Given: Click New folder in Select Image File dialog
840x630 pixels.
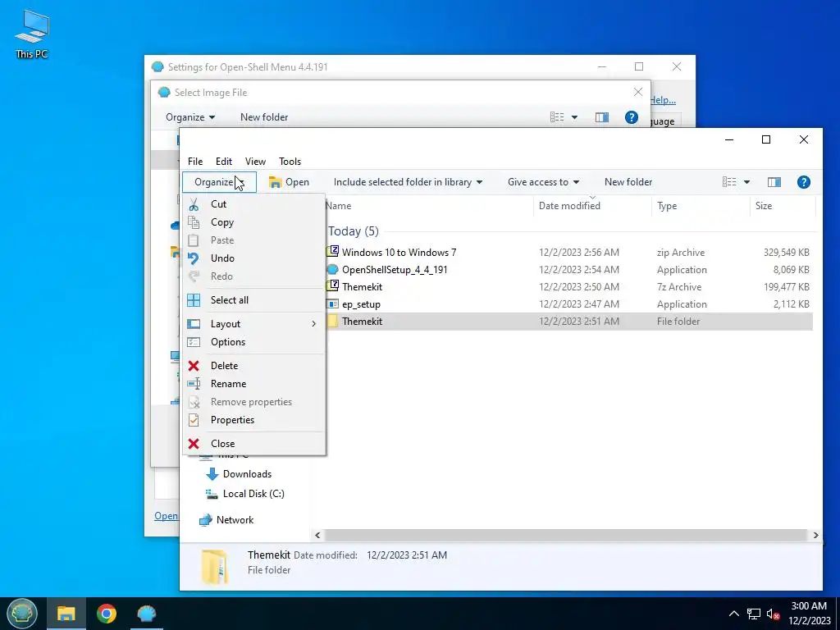Looking at the screenshot, I should click(x=264, y=117).
